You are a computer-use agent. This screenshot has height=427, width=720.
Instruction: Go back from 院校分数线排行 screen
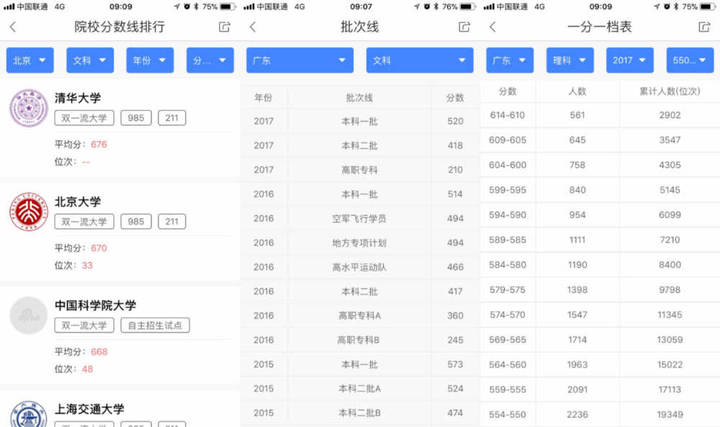(13, 27)
